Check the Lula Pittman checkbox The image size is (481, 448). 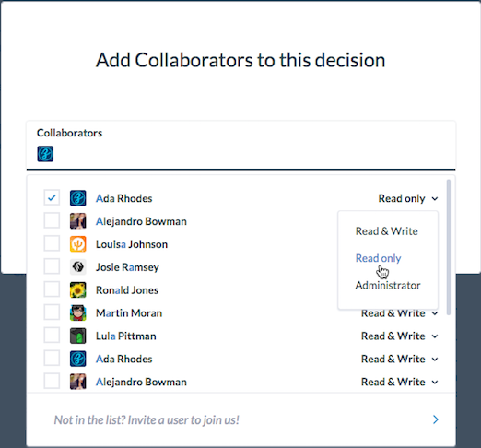(52, 336)
